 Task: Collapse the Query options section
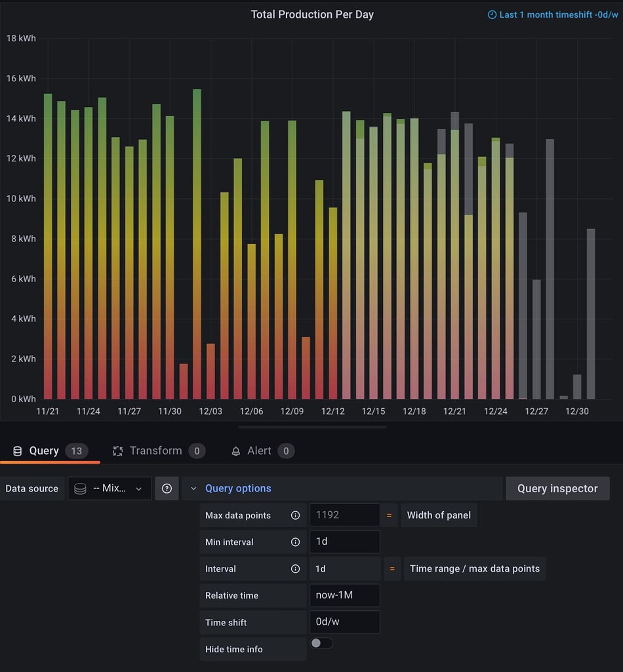tap(193, 488)
